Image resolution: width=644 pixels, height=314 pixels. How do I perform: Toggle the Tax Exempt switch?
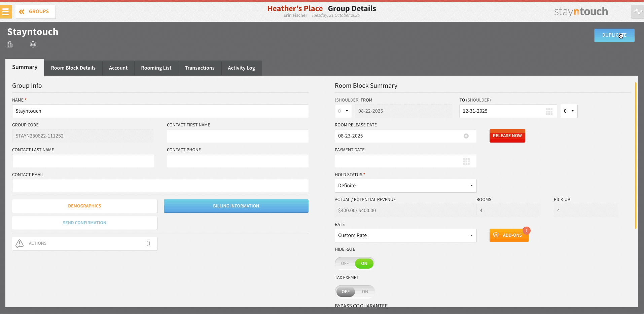click(355, 292)
